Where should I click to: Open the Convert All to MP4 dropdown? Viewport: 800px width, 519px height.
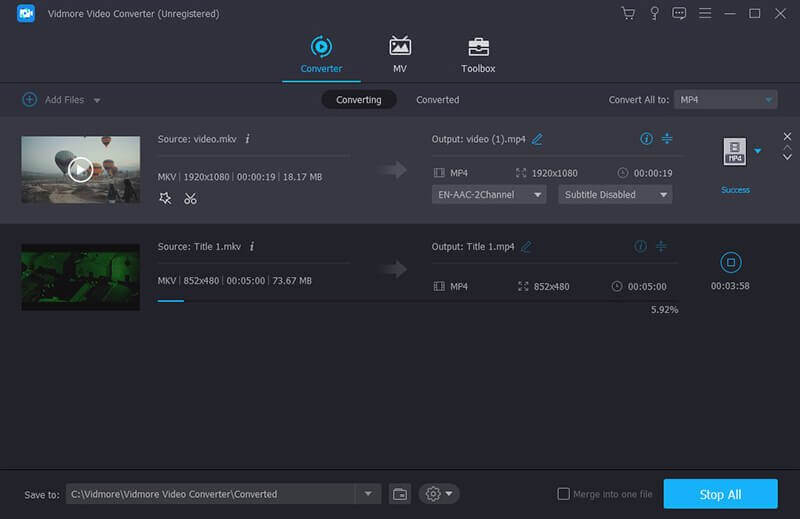click(725, 100)
